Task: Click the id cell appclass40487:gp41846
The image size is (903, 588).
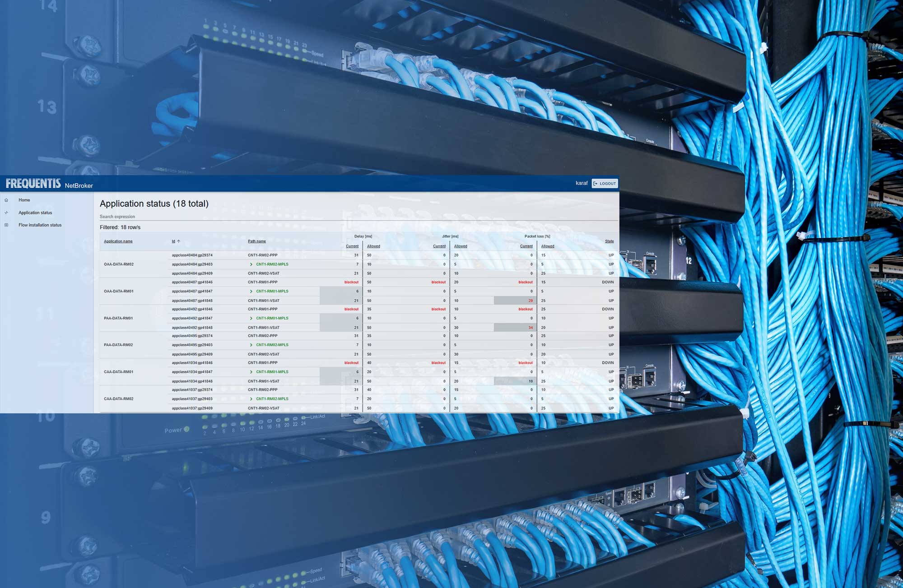Action: tap(192, 282)
